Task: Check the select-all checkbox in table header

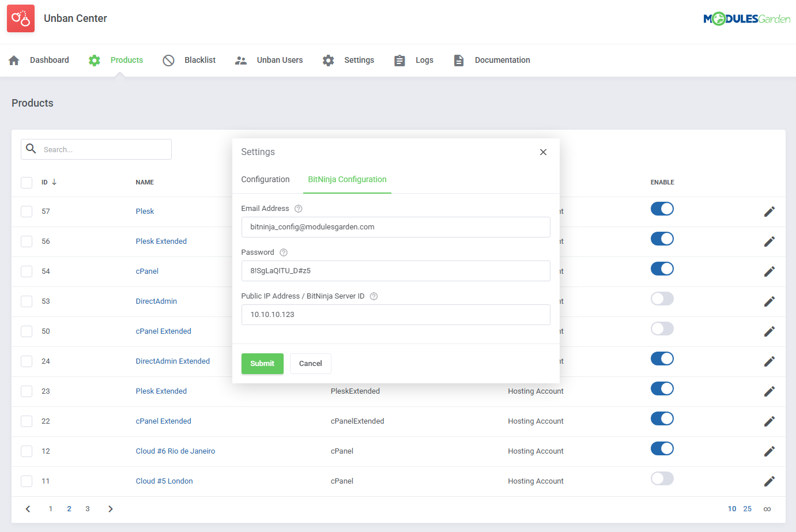Action: [x=27, y=182]
